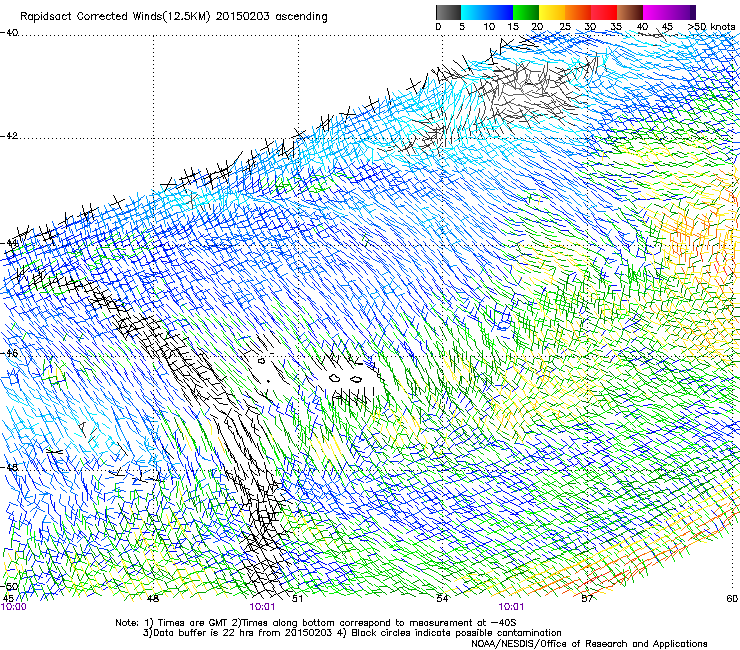The image size is (740, 650).
Task: Click the '60' longitude label
Action: pyautogui.click(x=732, y=599)
